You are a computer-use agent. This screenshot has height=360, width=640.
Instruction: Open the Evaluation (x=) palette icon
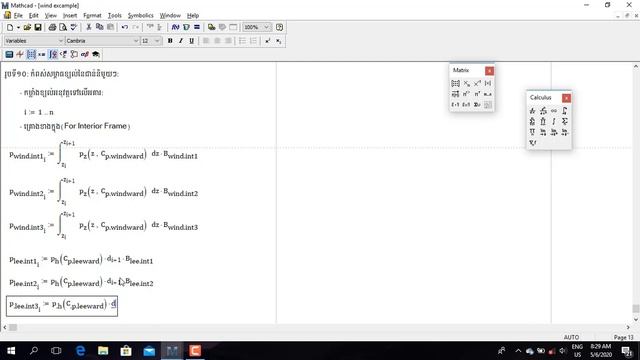[x=42, y=54]
